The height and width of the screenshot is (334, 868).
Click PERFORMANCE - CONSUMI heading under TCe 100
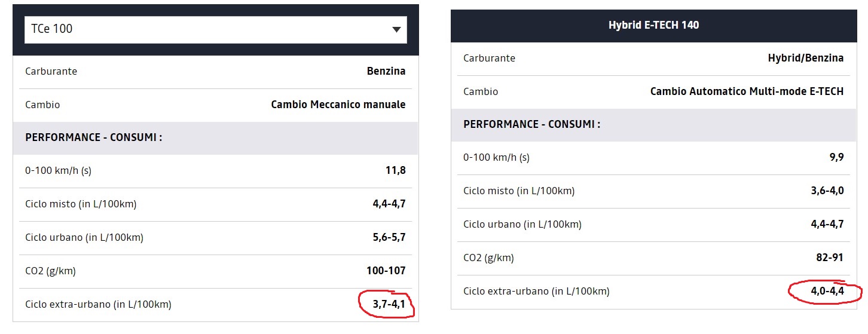(x=93, y=137)
